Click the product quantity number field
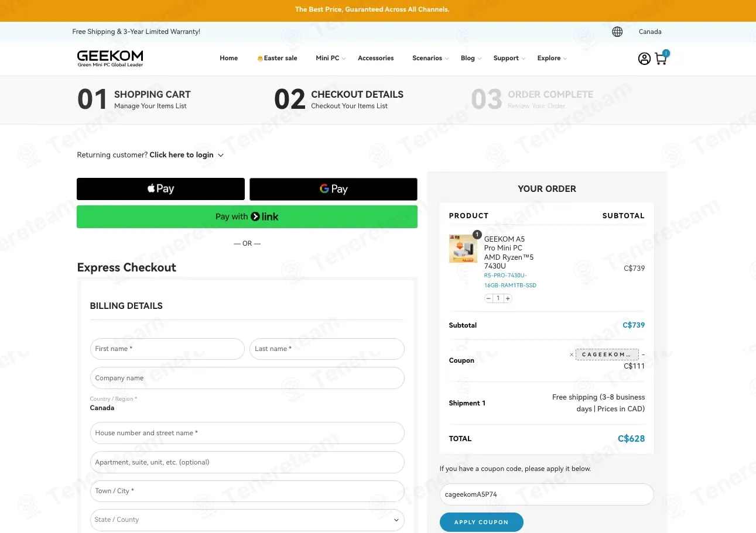This screenshot has width=756, height=533. 498,298
